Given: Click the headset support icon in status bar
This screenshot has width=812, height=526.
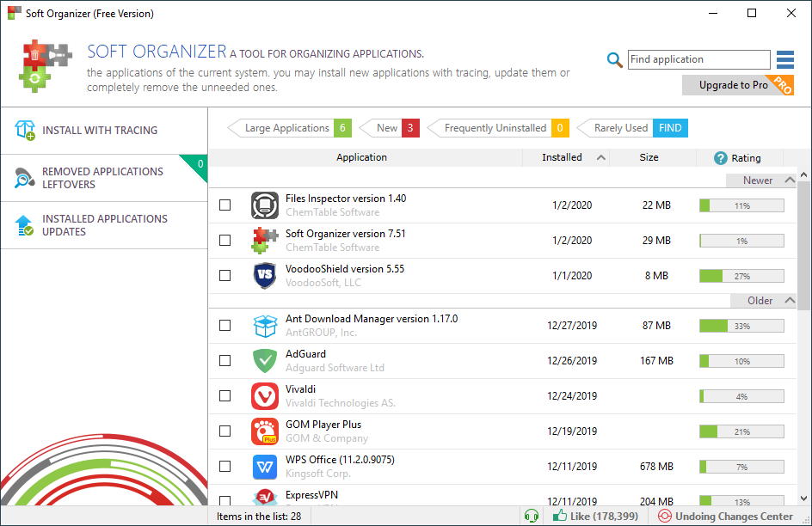Looking at the screenshot, I should (x=532, y=517).
